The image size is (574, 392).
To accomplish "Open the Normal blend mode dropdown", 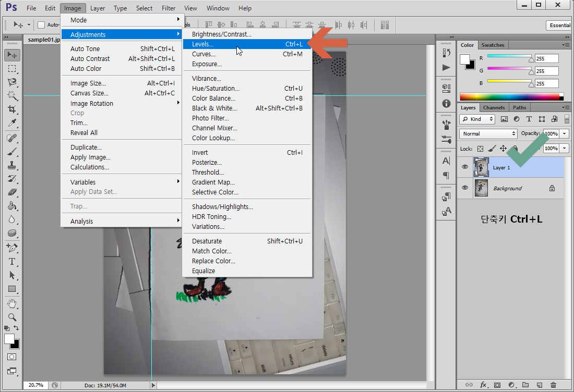I will pos(488,134).
